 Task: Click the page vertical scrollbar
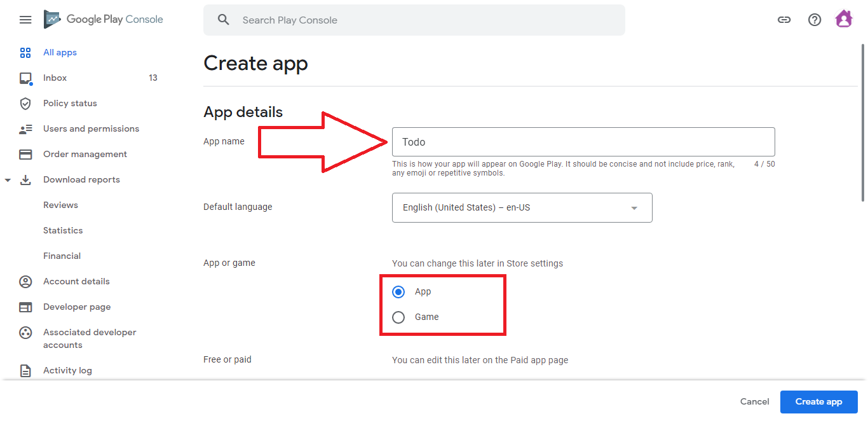863,121
